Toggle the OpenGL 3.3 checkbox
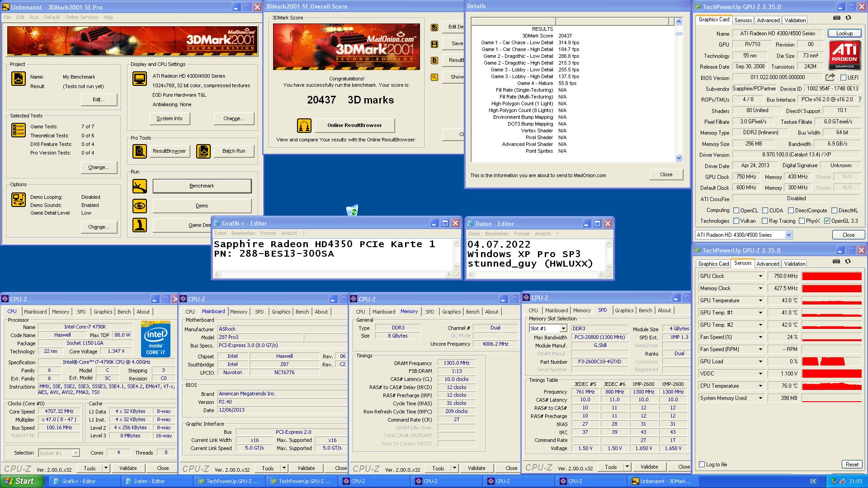Screen dimensions: 868x488 [827, 221]
